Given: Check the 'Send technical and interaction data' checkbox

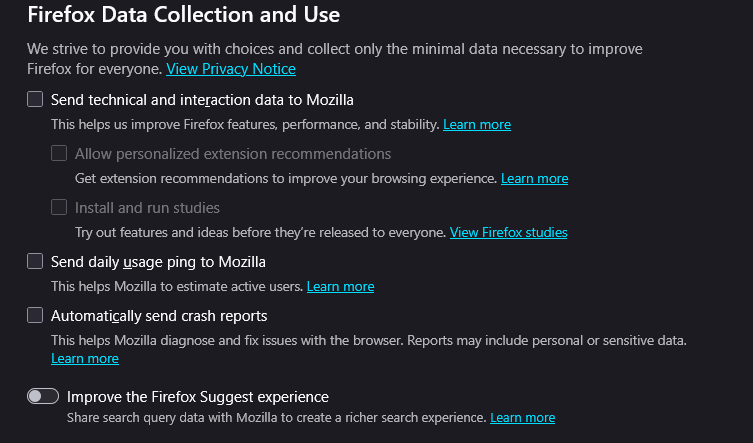Looking at the screenshot, I should 35,100.
